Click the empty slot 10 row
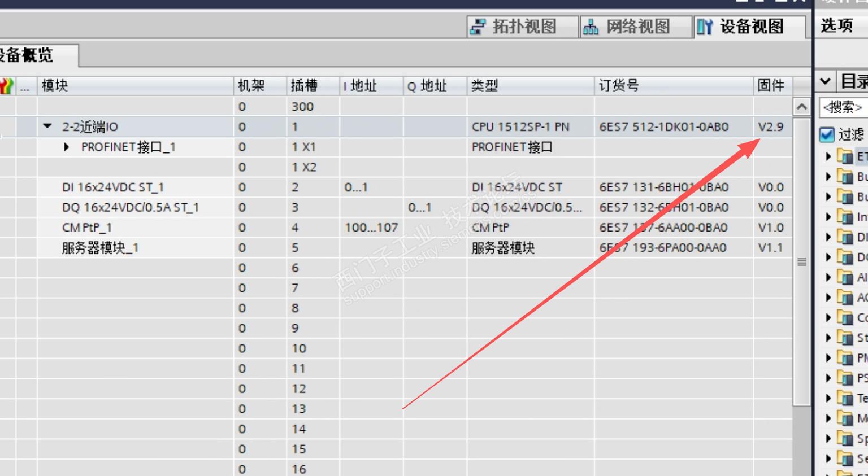The height and width of the screenshot is (476, 868). coord(396,348)
